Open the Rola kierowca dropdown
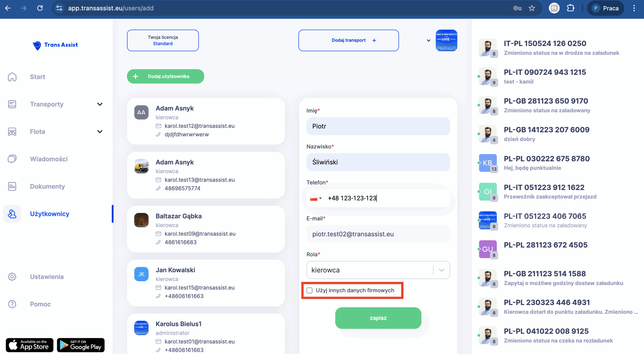The width and height of the screenshot is (644, 354). point(378,270)
